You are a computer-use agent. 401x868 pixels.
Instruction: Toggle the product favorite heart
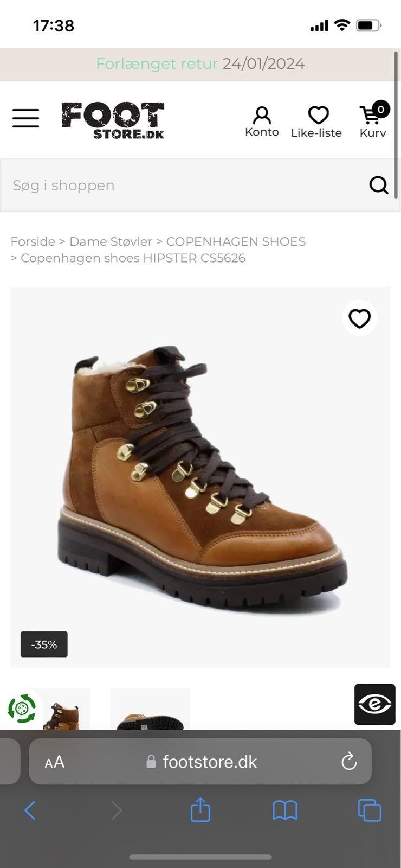pyautogui.click(x=359, y=318)
